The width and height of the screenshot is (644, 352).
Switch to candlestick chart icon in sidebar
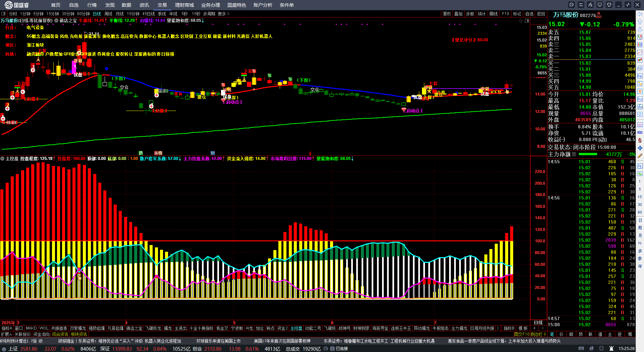pos(640,60)
